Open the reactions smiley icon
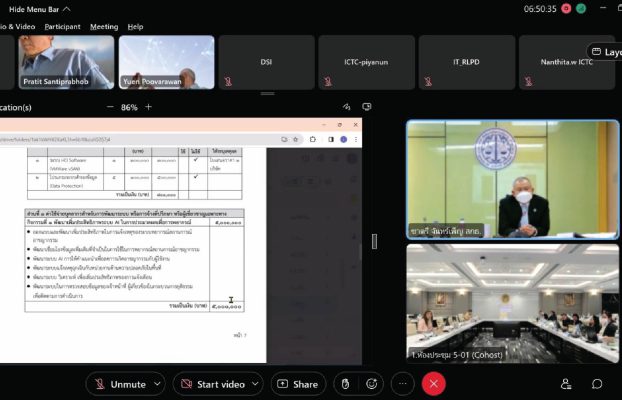 point(373,384)
